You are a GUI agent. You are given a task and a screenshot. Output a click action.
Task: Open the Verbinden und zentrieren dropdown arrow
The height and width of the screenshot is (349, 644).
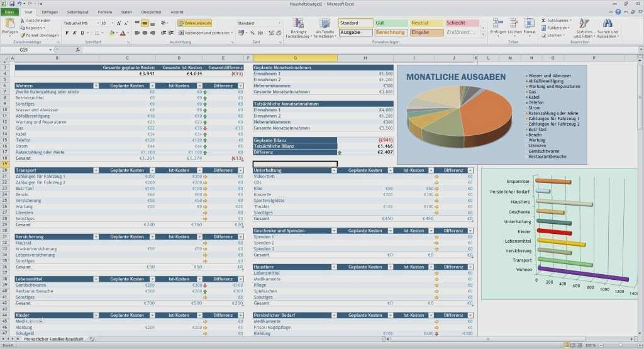[x=231, y=33]
